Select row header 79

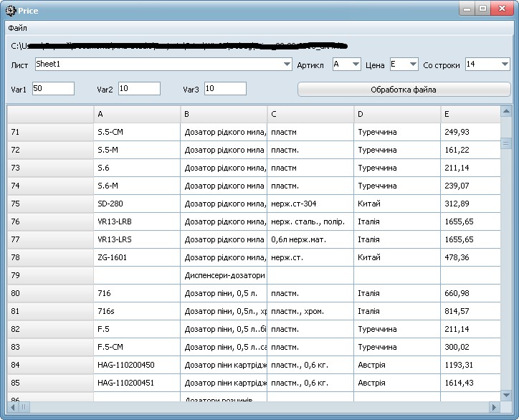click(50, 275)
